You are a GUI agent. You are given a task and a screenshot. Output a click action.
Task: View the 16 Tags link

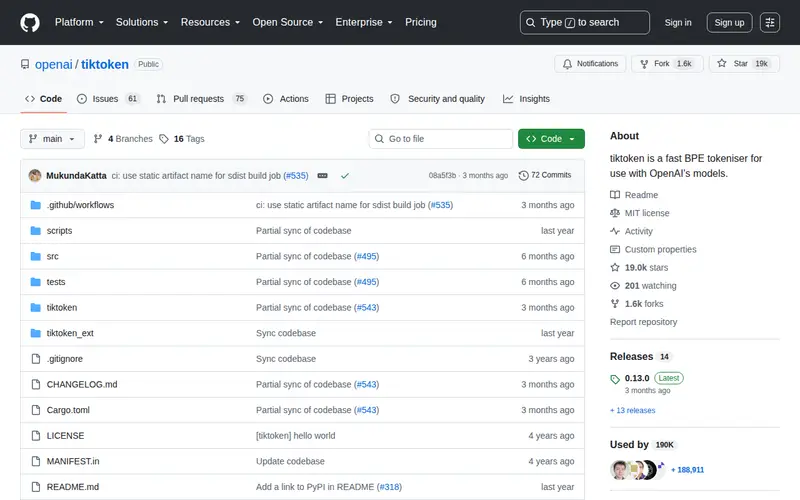click(182, 139)
